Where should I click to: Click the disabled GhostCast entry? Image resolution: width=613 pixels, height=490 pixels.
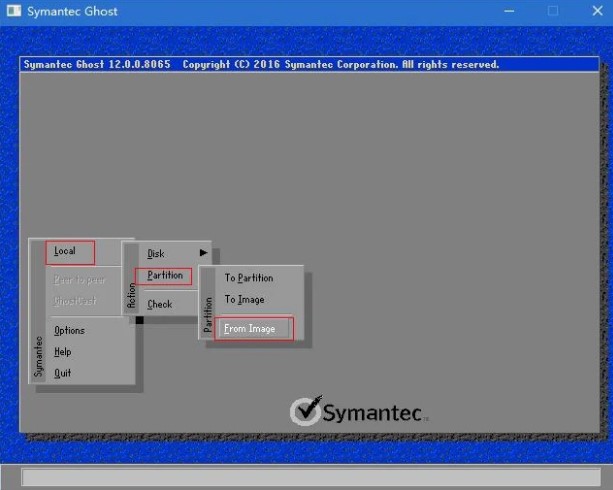[75, 301]
